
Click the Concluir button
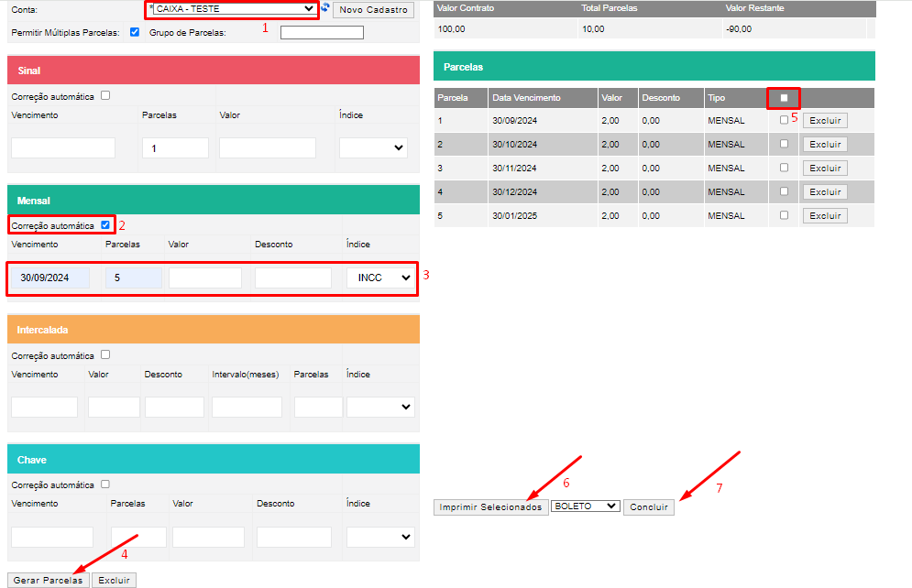click(649, 506)
